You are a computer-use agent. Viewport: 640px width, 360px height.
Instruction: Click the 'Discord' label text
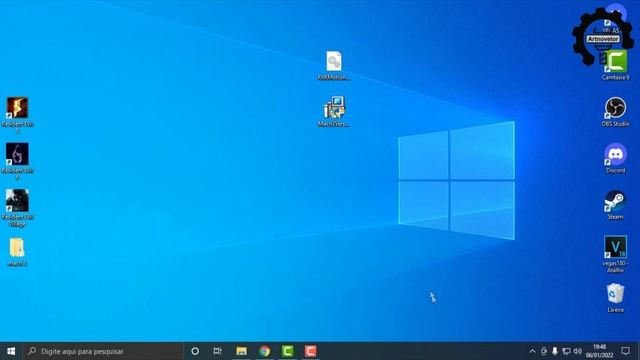616,170
